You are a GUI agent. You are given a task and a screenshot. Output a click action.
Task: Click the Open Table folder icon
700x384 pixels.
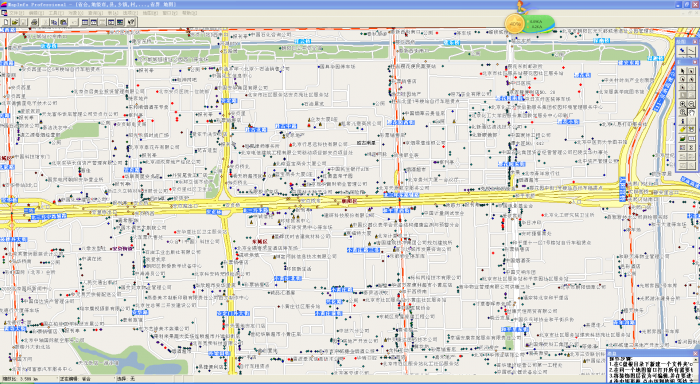15,22
